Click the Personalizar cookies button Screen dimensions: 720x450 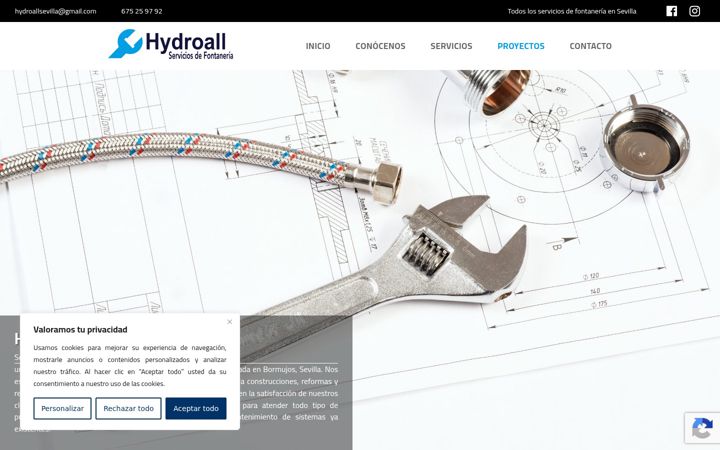point(62,408)
